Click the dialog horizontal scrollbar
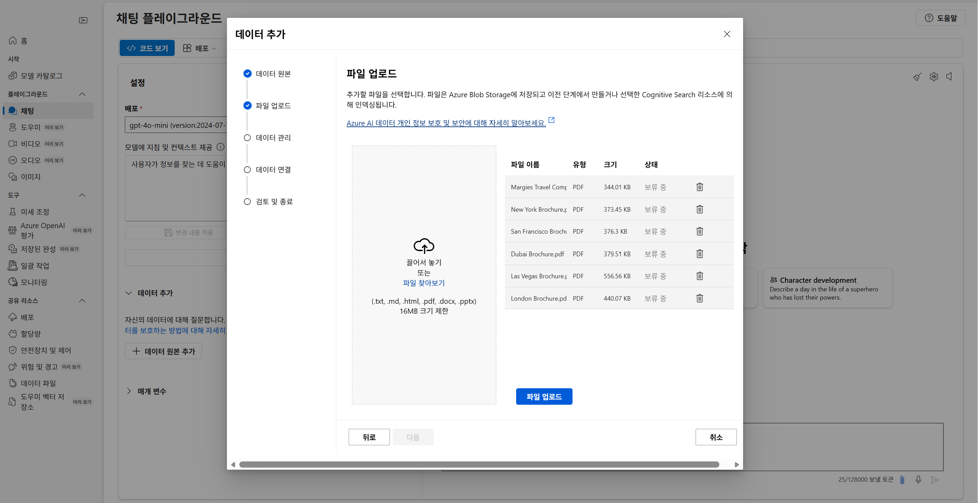This screenshot has height=503, width=980. click(x=479, y=465)
